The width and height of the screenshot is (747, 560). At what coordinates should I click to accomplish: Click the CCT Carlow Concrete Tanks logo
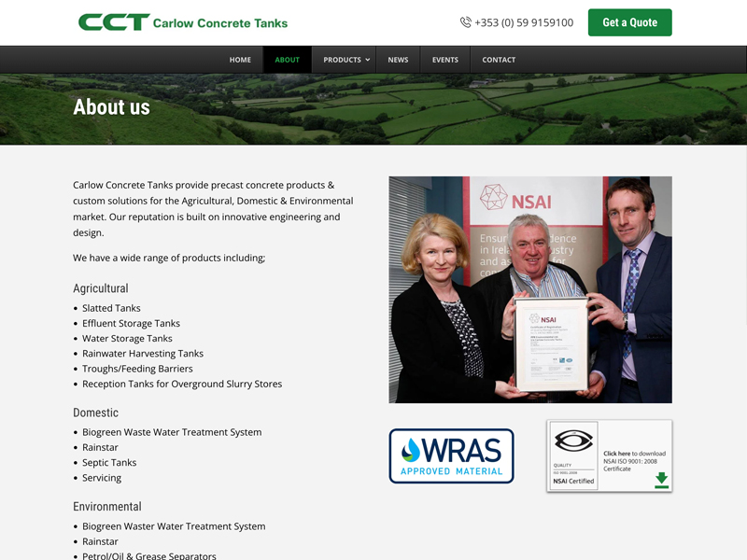click(183, 22)
